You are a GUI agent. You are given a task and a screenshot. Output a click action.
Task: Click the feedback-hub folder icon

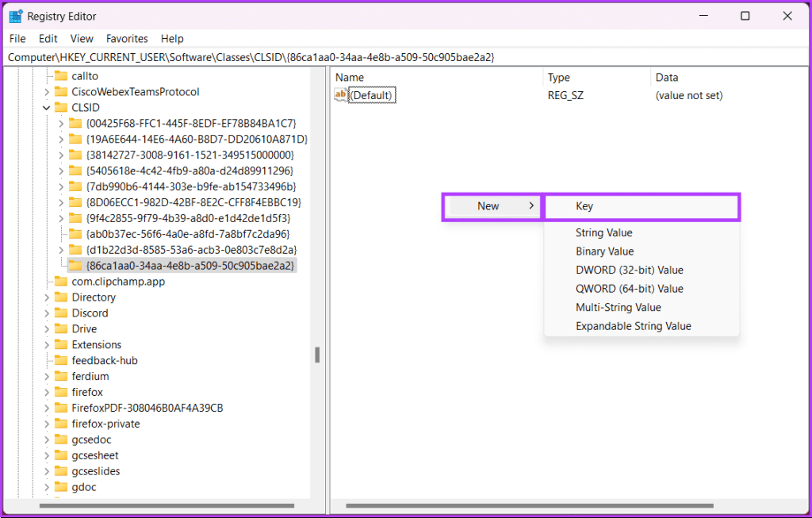pos(61,360)
